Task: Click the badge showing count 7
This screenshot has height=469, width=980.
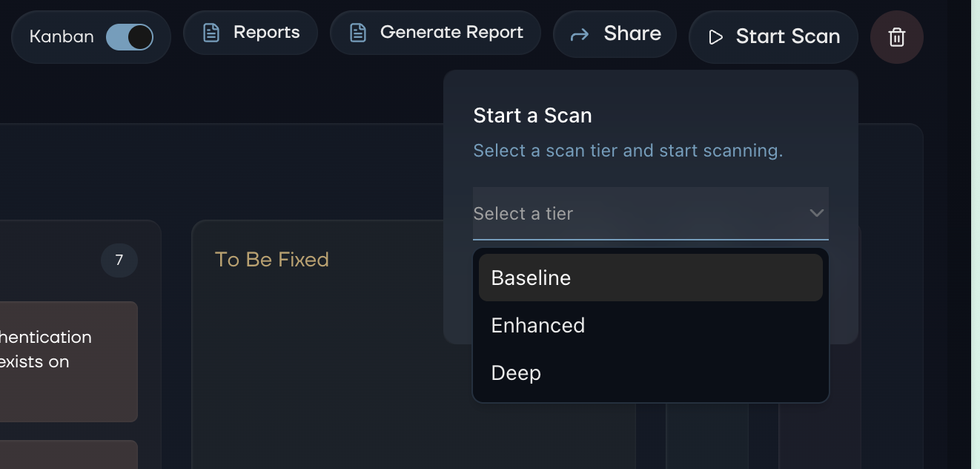Action: tap(119, 260)
